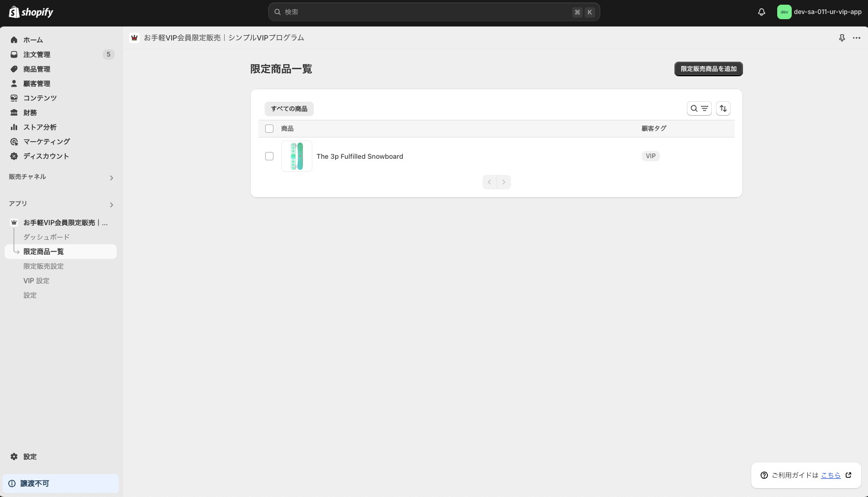The height and width of the screenshot is (497, 868).
Task: Click the customers person icon
Action: point(14,84)
